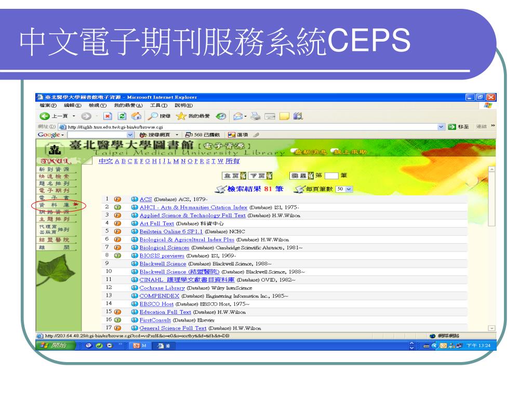Open Applied Science & Technology Full Text link
532x399 pixels.
[x=192, y=216]
